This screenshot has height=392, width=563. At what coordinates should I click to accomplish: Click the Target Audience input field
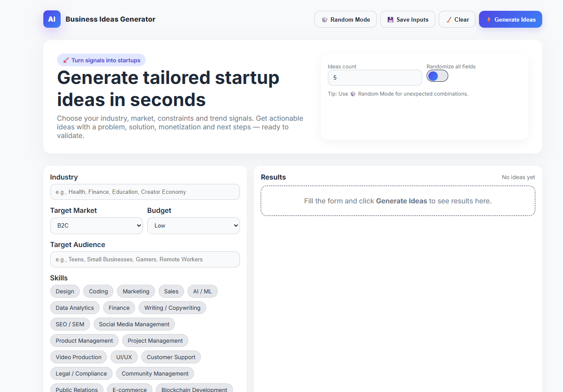[145, 259]
